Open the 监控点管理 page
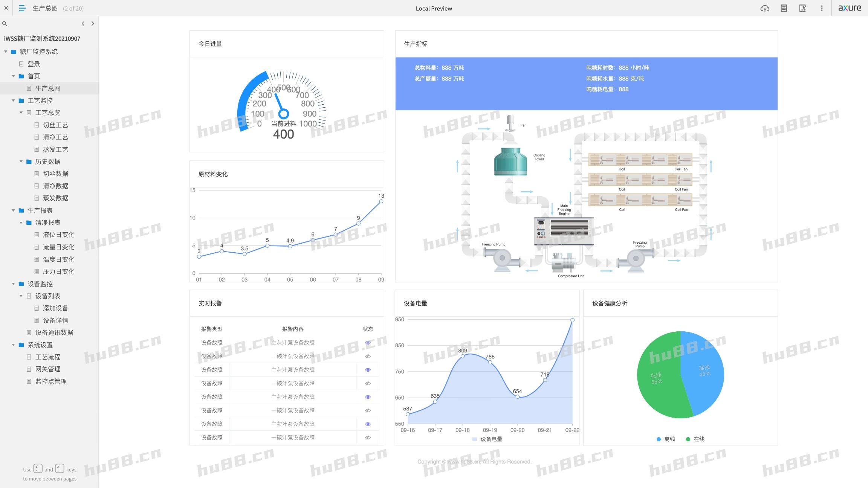 (51, 381)
